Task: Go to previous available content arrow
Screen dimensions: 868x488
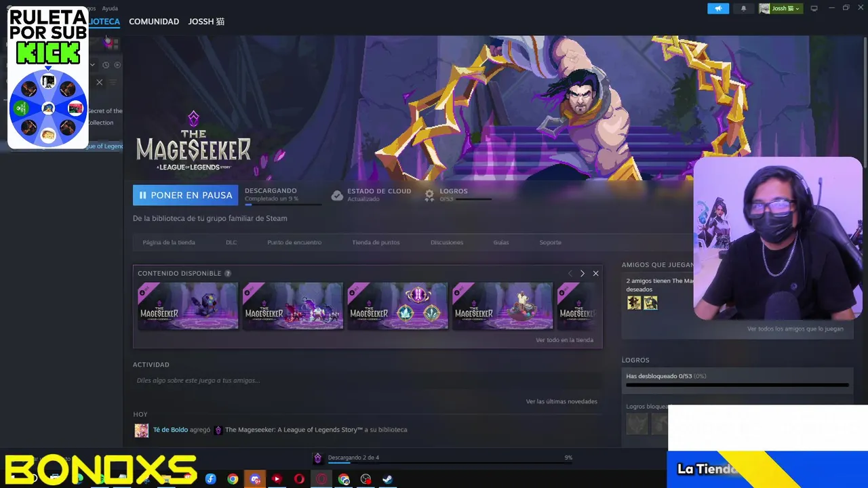Action: (570, 273)
